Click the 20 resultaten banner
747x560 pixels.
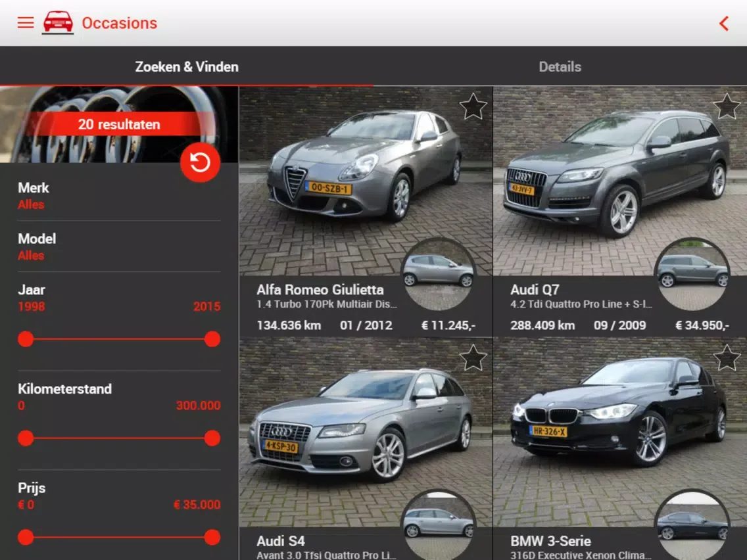[119, 124]
